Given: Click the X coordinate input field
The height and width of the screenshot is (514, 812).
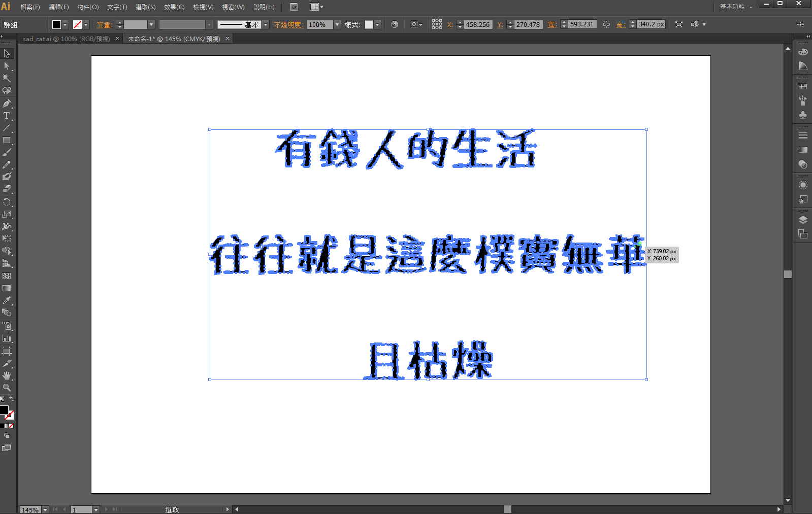Looking at the screenshot, I should [478, 24].
